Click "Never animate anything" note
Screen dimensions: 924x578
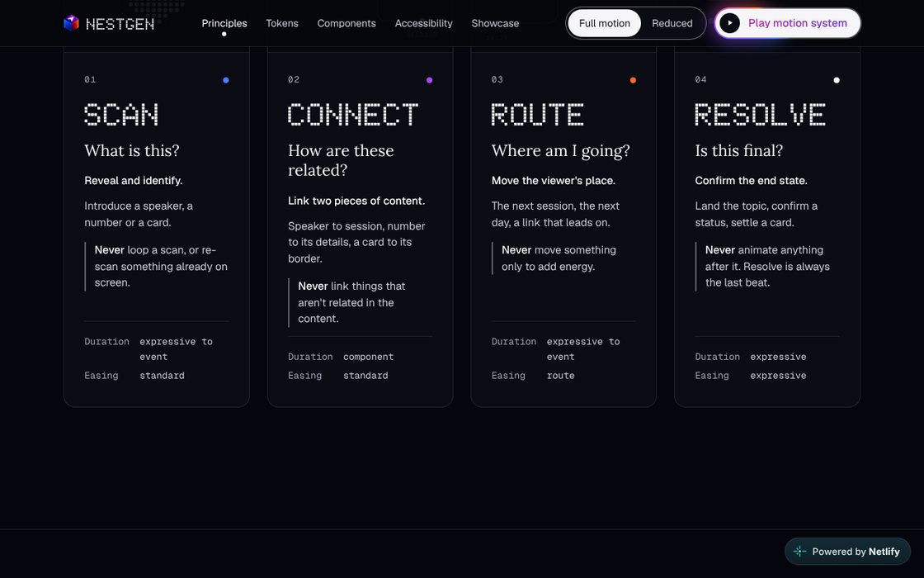pos(767,266)
